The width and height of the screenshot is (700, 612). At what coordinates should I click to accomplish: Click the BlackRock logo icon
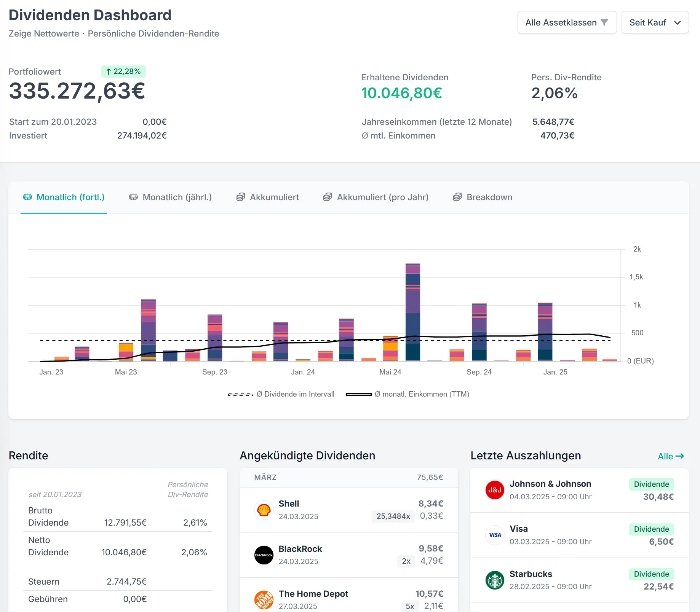(x=264, y=555)
